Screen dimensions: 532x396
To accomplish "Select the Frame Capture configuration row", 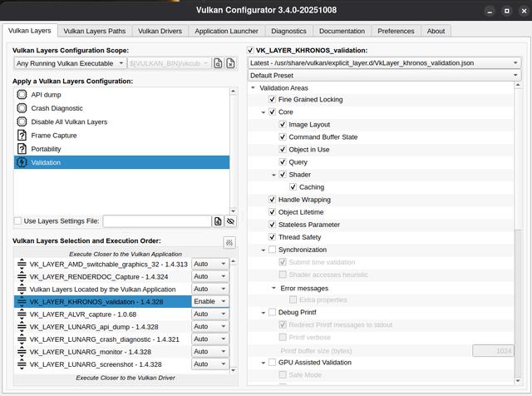I will 122,135.
